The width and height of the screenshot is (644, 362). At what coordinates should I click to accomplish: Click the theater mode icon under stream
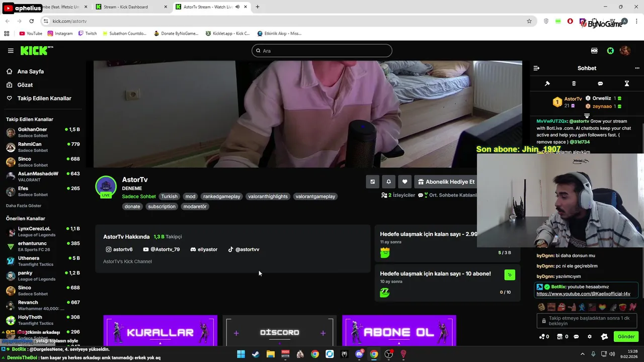click(372, 182)
